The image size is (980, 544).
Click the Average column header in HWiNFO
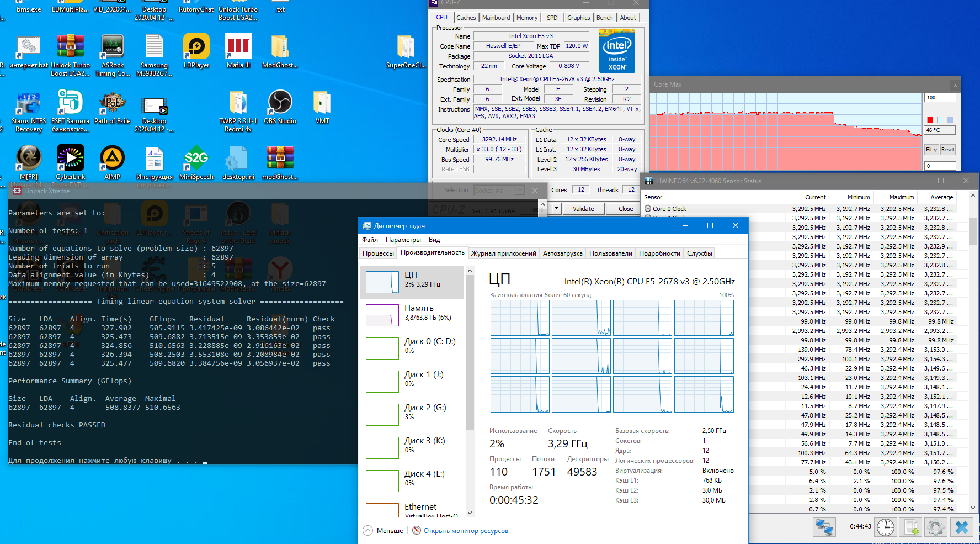[937, 197]
